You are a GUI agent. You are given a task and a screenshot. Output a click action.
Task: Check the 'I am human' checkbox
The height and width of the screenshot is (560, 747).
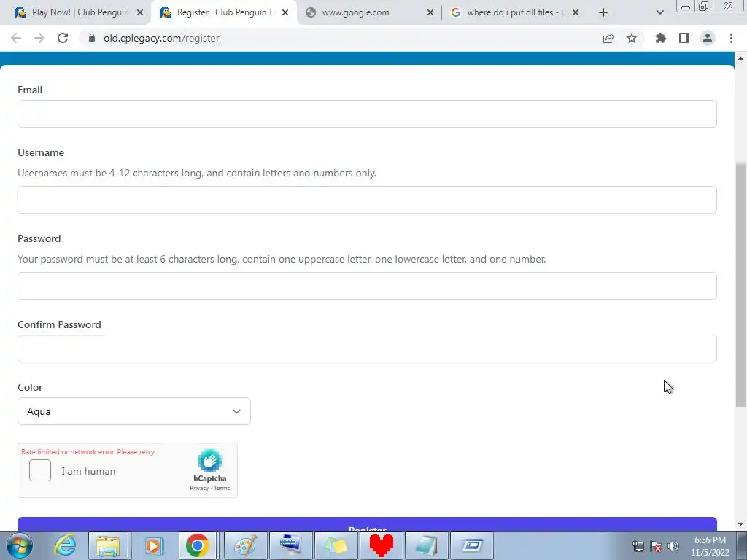40,470
